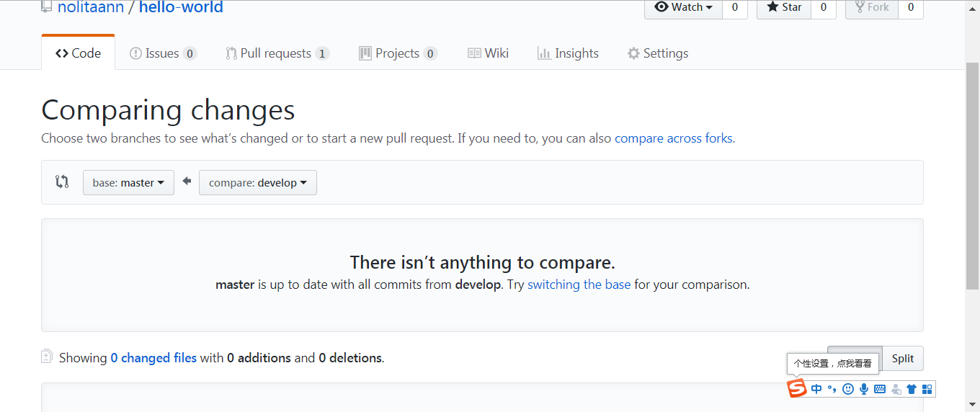Image resolution: width=980 pixels, height=412 pixels.
Task: Click the page scrollbar down arrow
Action: [x=973, y=405]
